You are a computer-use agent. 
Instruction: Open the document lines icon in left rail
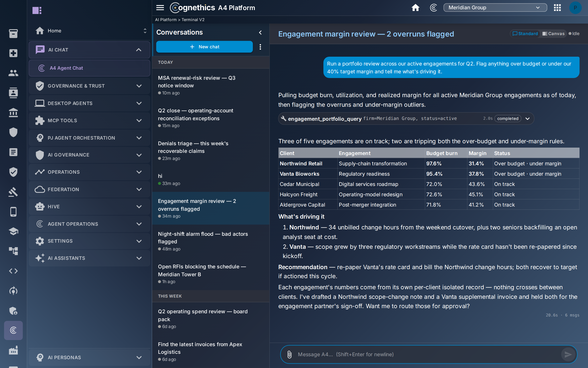point(13,152)
